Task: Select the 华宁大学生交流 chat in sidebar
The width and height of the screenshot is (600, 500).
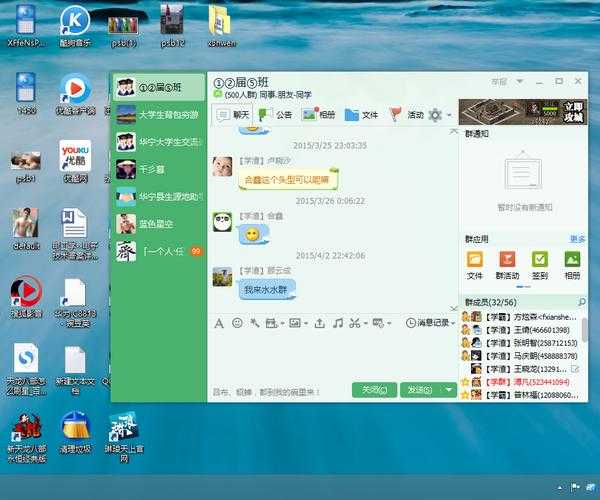Action: (x=158, y=142)
